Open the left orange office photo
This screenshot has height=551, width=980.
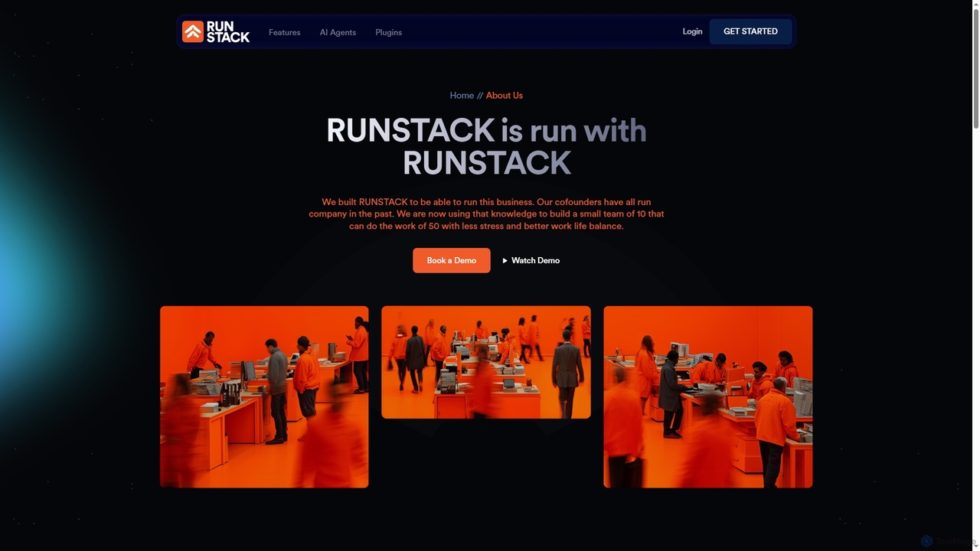pos(264,396)
